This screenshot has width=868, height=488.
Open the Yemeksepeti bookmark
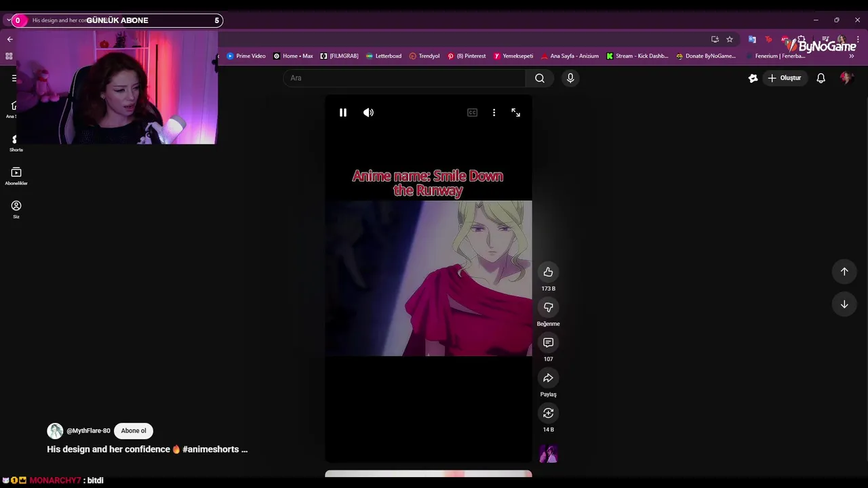[513, 56]
